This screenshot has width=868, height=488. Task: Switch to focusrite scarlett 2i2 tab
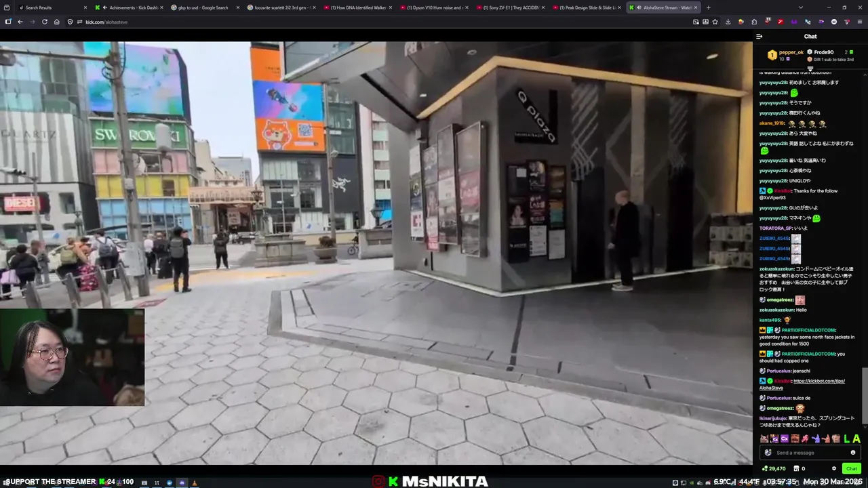click(280, 7)
